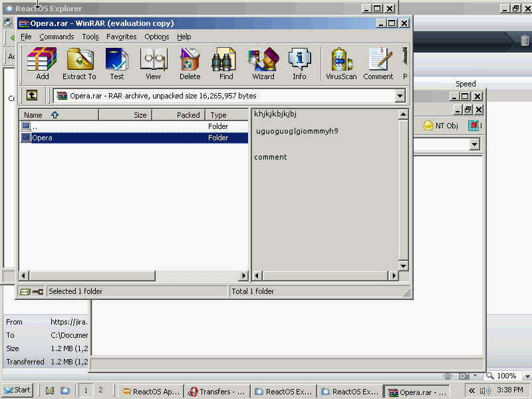Click down arrow of comment pane scrollbar
Image resolution: width=532 pixels, height=399 pixels.
pos(403,265)
